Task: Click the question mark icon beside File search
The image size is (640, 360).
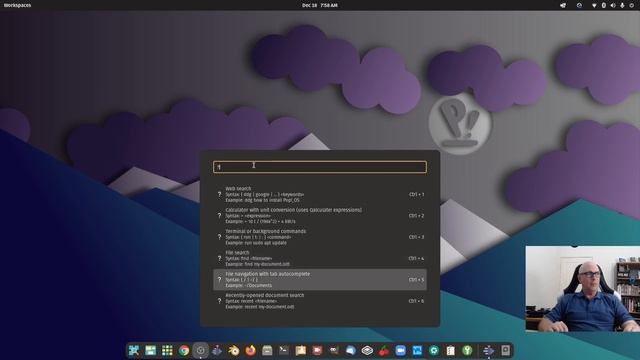Action: [x=219, y=258]
